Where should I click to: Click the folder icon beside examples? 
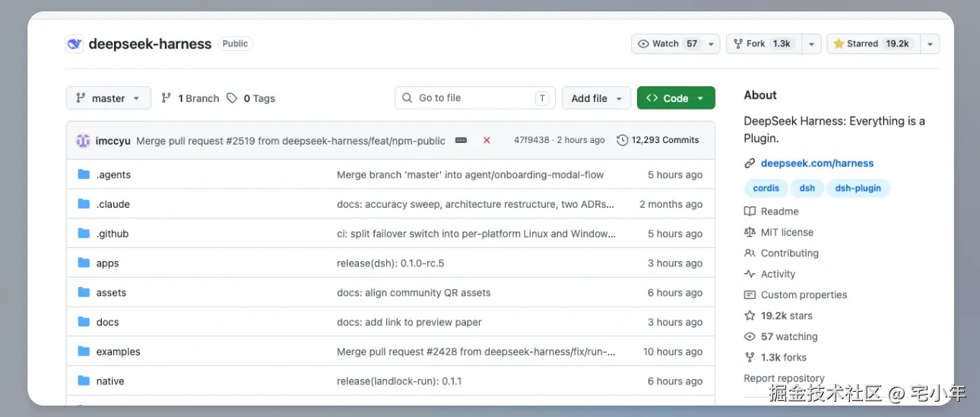[x=84, y=352]
